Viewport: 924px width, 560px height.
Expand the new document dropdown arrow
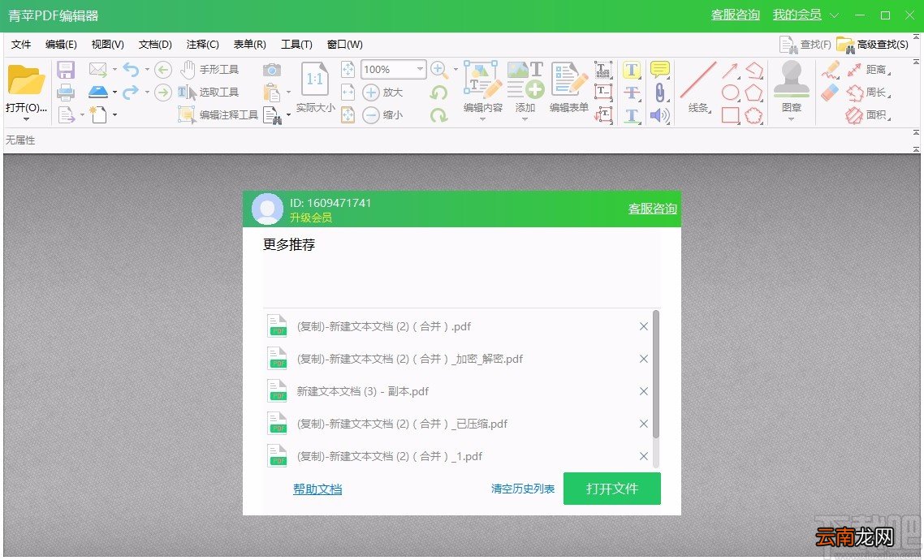point(114,114)
